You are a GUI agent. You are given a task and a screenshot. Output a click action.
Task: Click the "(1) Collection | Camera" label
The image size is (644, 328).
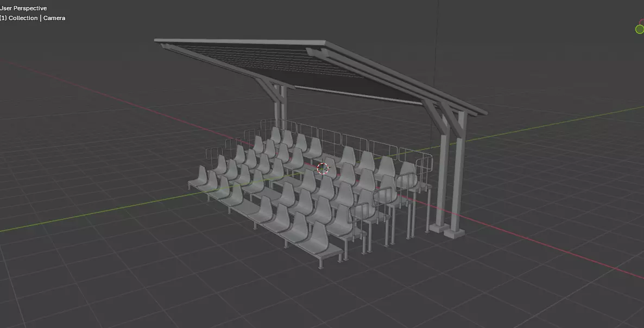tap(33, 18)
